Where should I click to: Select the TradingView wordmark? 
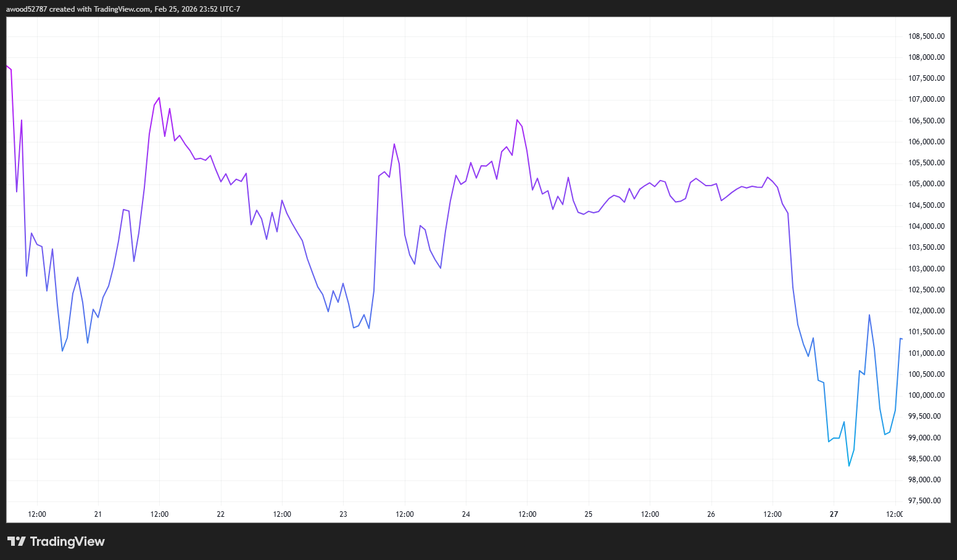click(x=68, y=541)
